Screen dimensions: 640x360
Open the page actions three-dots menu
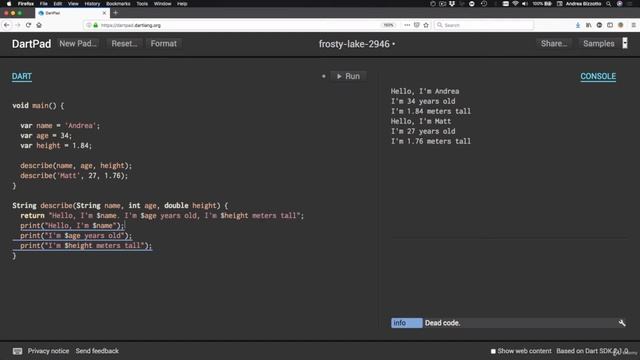point(407,25)
